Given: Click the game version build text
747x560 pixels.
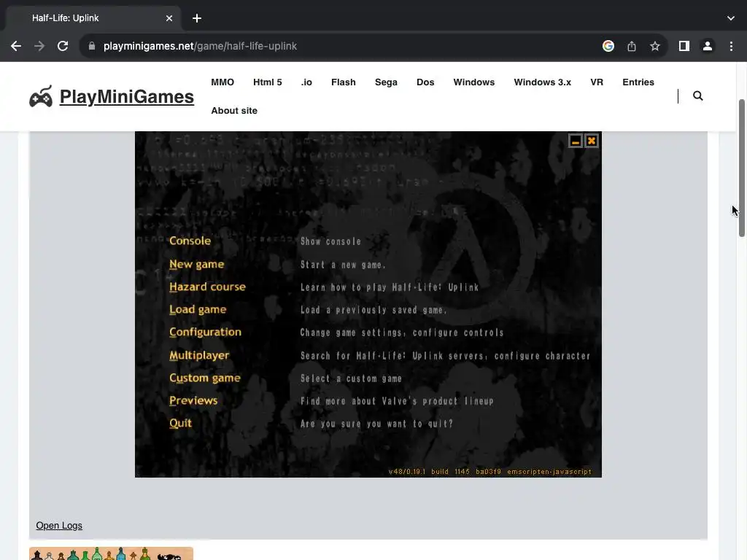Looking at the screenshot, I should (x=489, y=472).
